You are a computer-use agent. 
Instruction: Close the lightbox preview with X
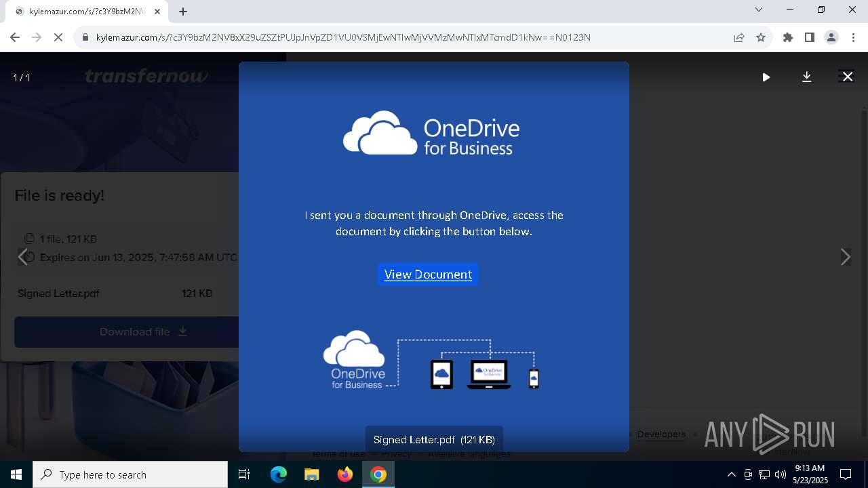(x=847, y=77)
